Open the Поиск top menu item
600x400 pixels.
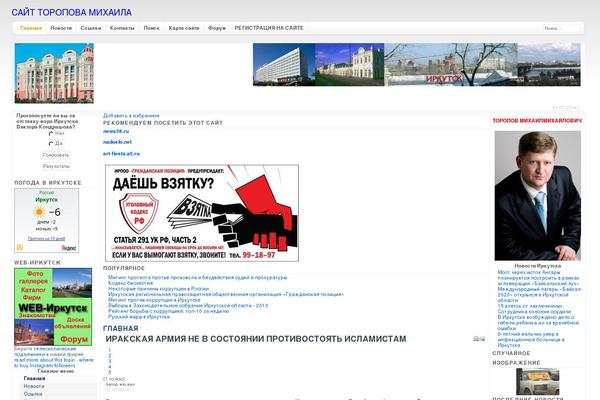[x=152, y=28]
